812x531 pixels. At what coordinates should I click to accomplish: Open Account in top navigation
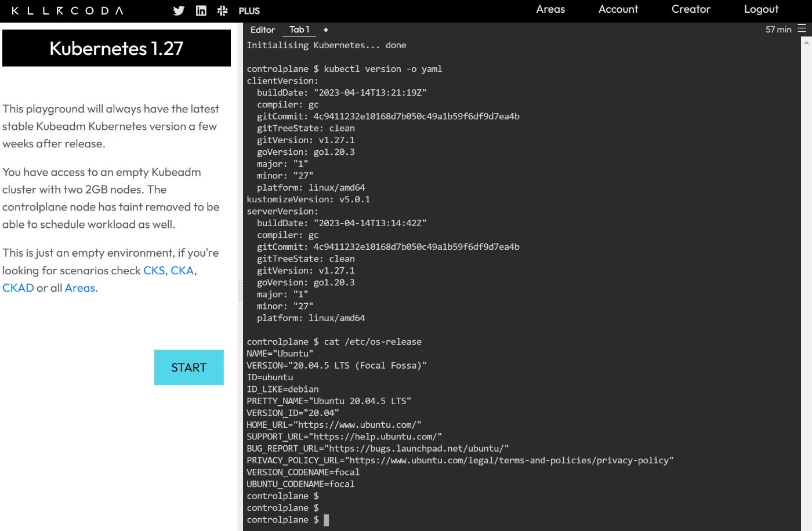(618, 9)
